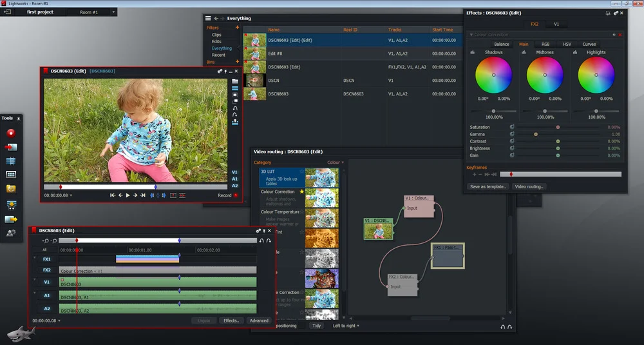Screen dimensions: 644x345
Task: Toggle the FX2 track selector in timeline
Action: pyautogui.click(x=46, y=270)
